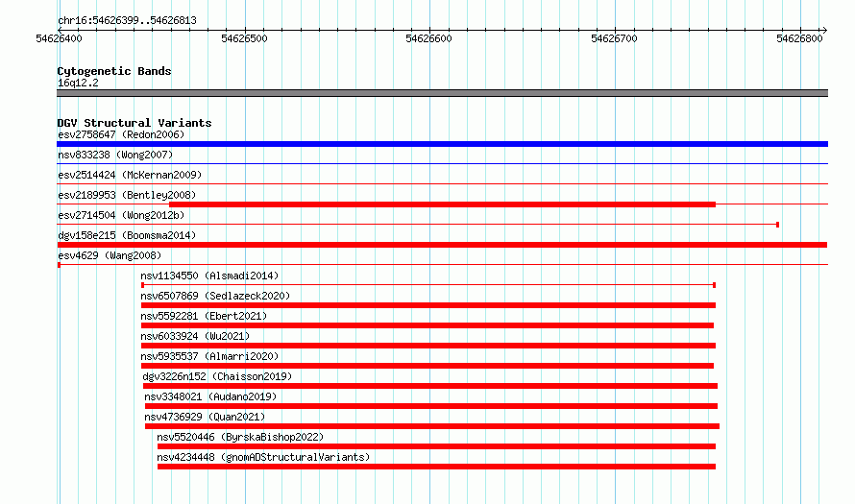Image resolution: width=855 pixels, height=504 pixels.
Task: Click nsv4234448 (gnomADStructuralVariants) label
Action: [263, 457]
